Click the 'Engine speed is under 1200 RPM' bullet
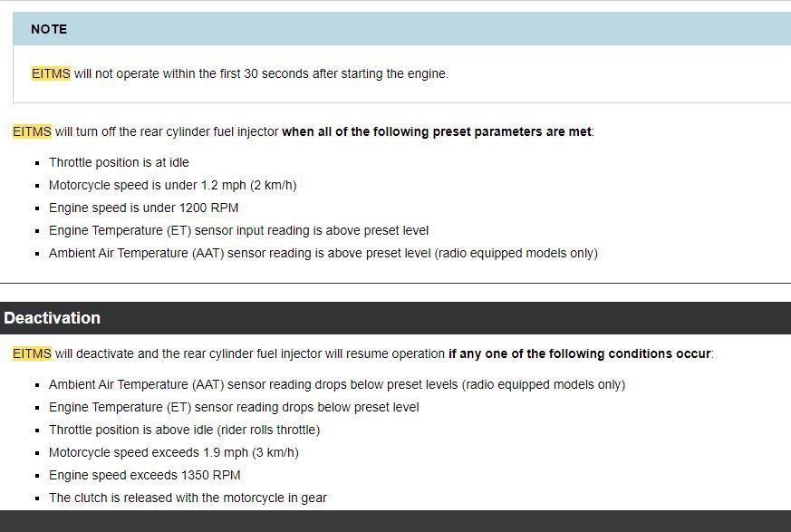The width and height of the screenshot is (791, 532). coord(143,208)
